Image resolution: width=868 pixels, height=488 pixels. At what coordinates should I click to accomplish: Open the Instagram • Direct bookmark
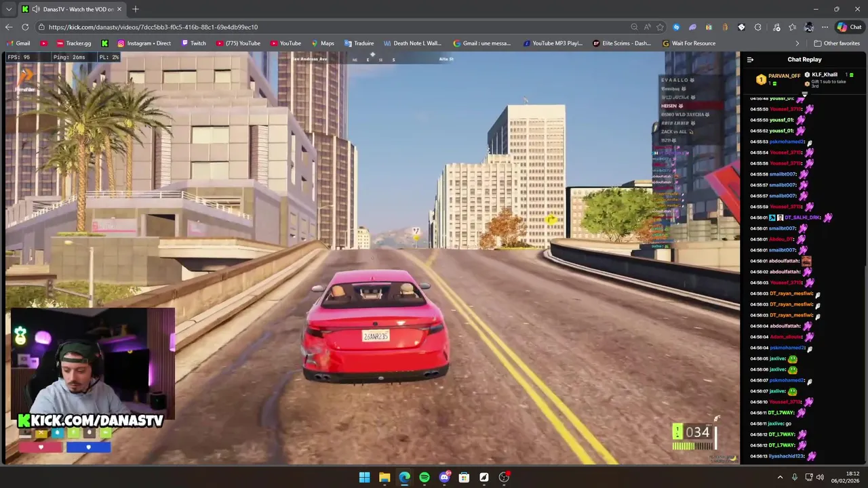pyautogui.click(x=144, y=43)
